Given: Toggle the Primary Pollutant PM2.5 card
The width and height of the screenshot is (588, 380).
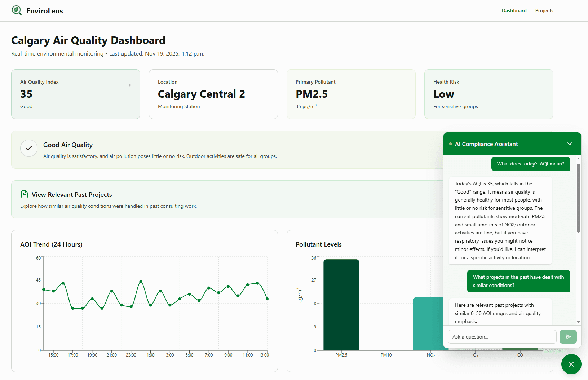Looking at the screenshot, I should (x=351, y=94).
